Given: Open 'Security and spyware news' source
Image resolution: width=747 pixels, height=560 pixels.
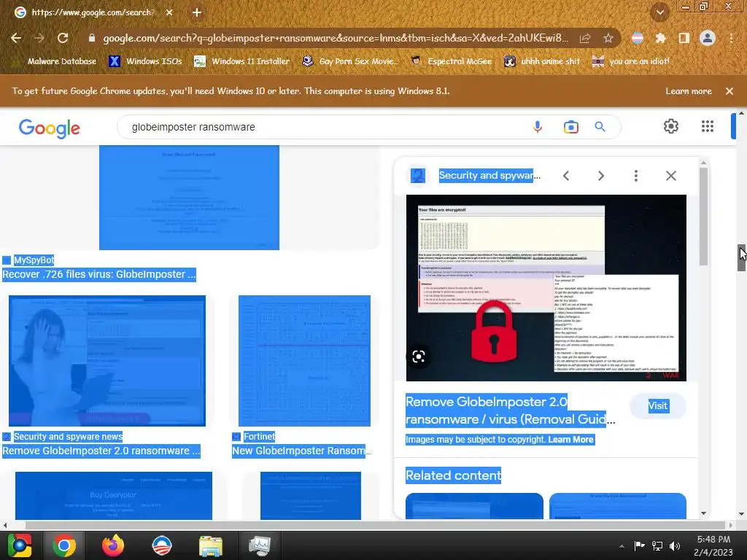Looking at the screenshot, I should click(68, 437).
